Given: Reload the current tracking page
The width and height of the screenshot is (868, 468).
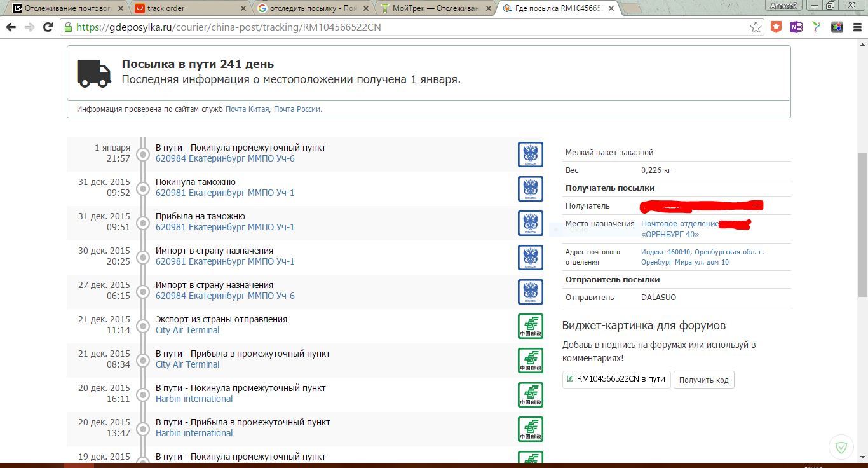Looking at the screenshot, I should (48, 27).
